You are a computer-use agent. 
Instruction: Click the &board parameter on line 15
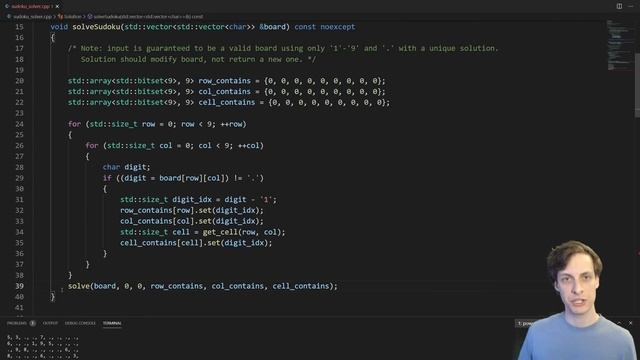tap(272, 27)
